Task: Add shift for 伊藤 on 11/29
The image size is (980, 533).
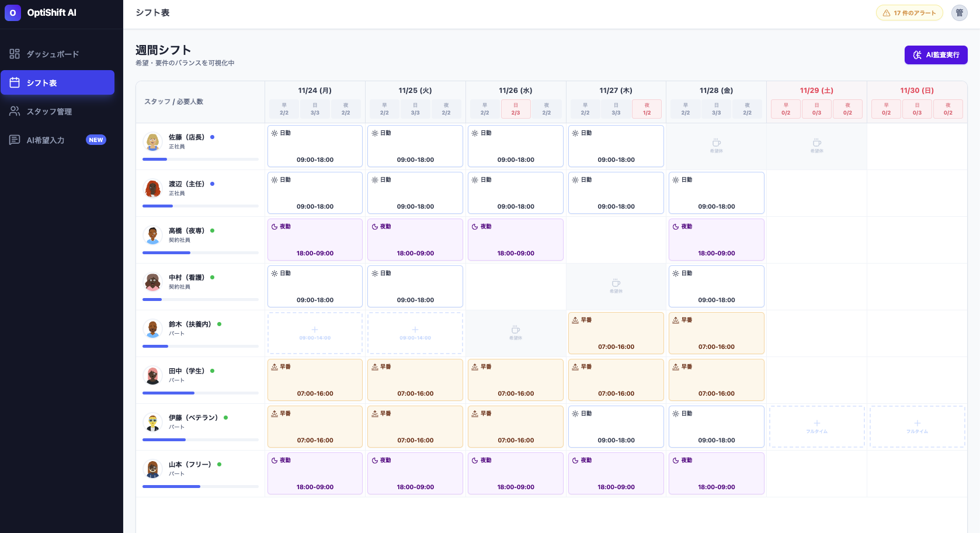Action: (816, 427)
